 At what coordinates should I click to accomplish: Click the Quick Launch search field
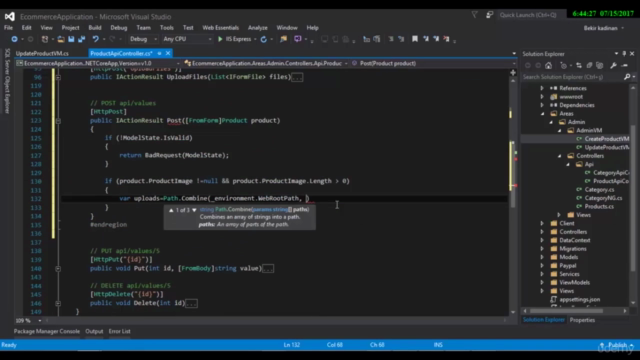(x=532, y=15)
